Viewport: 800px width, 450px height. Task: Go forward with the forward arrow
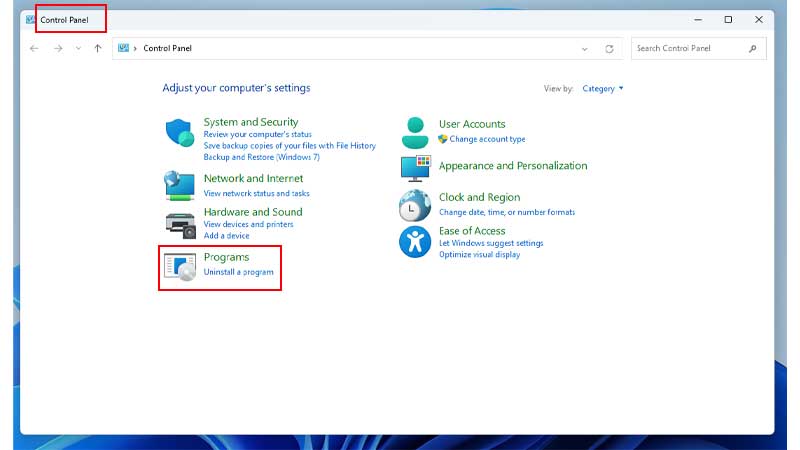(58, 48)
